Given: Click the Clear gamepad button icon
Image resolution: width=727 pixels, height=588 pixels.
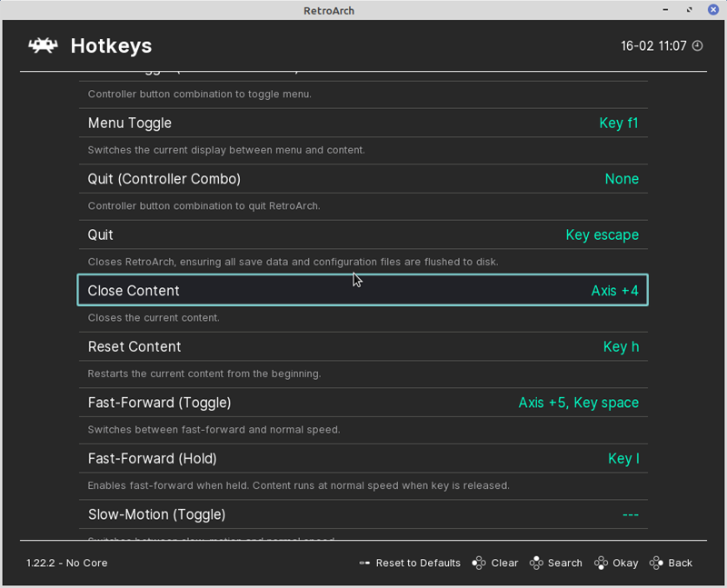Looking at the screenshot, I should pyautogui.click(x=479, y=563).
